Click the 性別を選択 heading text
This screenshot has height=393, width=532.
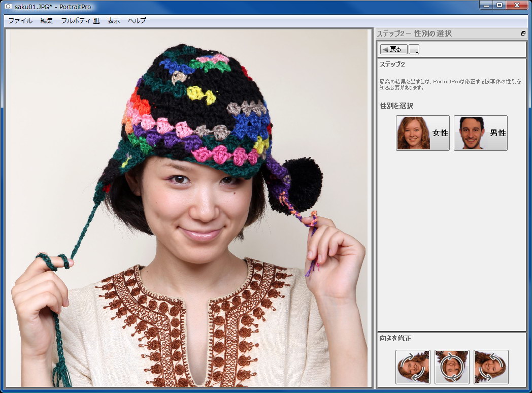[396, 106]
